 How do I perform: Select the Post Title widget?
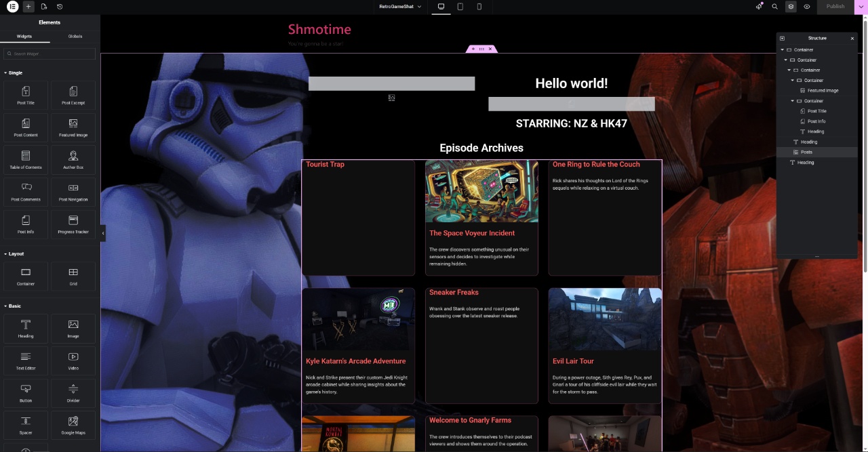[x=26, y=96]
